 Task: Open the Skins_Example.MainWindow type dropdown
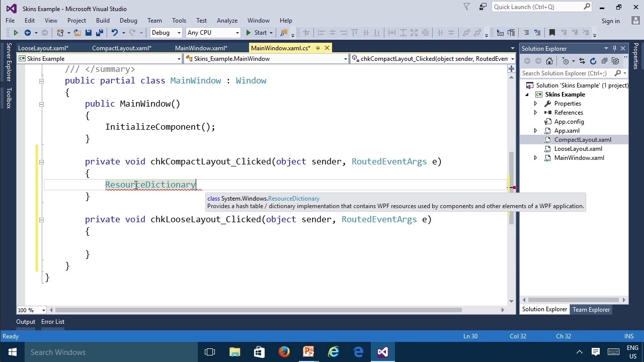coord(266,59)
